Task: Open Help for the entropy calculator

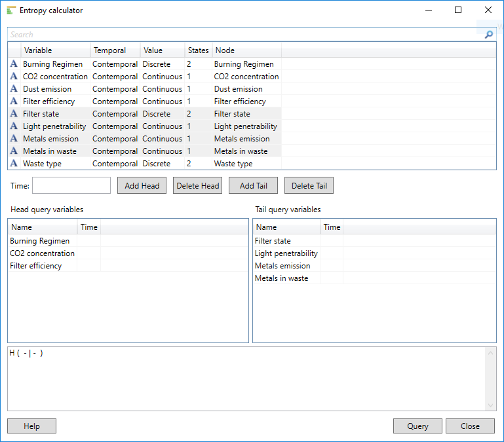Action: coord(31,426)
